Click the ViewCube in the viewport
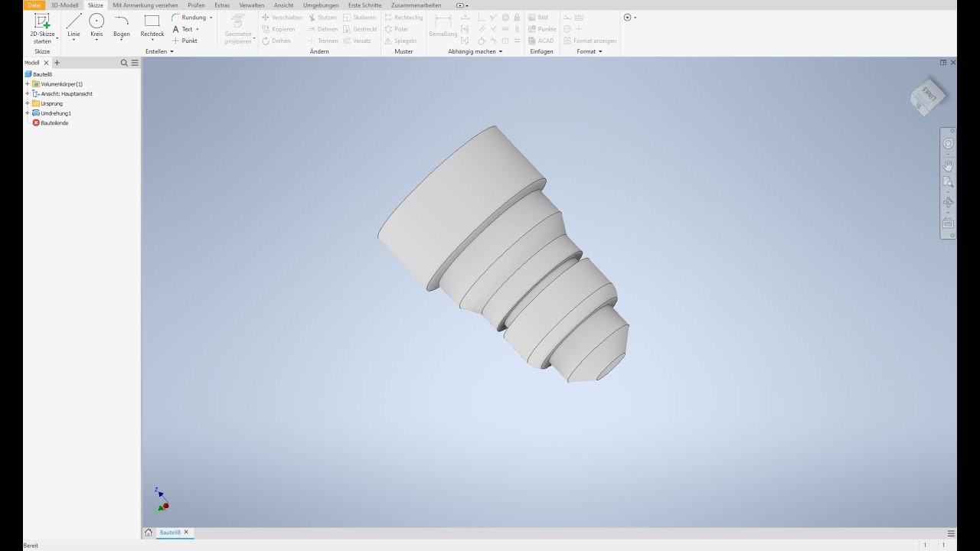 [928, 97]
